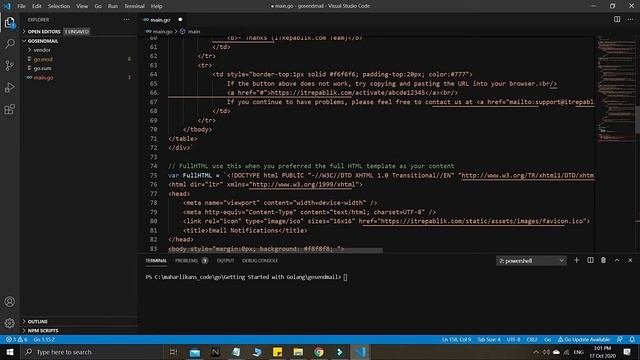This screenshot has width=640, height=360.
Task: Open main.go in the explorer
Action: coord(43,78)
